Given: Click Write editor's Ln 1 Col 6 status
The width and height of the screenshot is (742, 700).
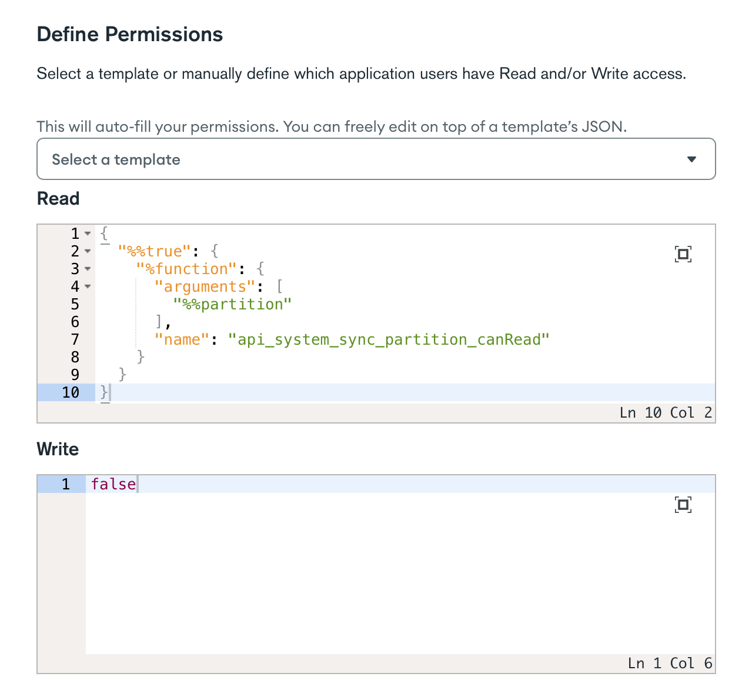Looking at the screenshot, I should point(670,664).
